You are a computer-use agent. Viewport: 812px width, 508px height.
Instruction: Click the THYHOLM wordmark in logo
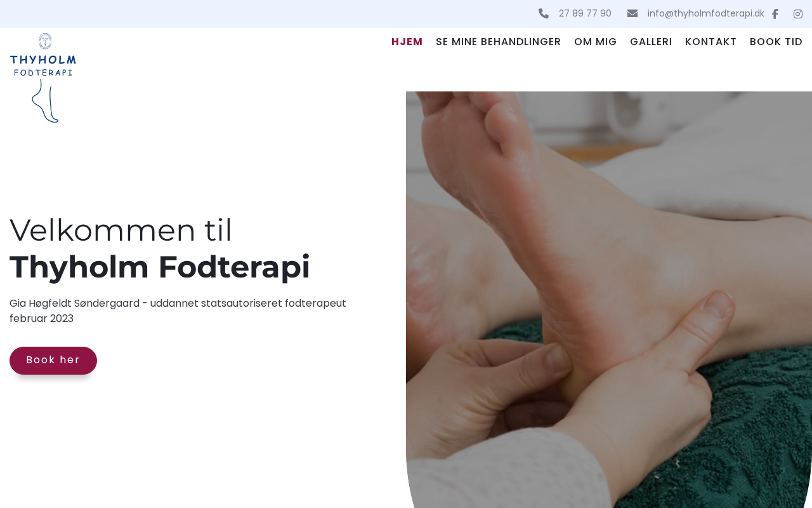coord(43,61)
